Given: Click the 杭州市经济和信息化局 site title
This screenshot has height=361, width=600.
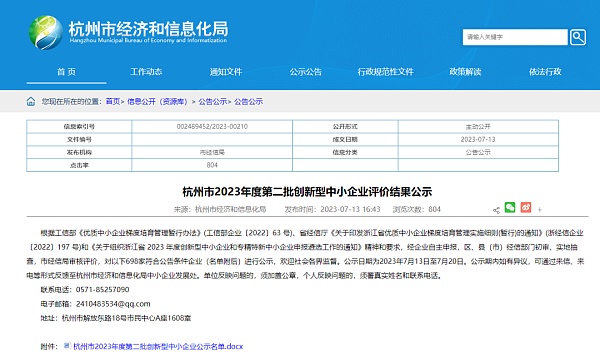Looking at the screenshot, I should pos(148,29).
